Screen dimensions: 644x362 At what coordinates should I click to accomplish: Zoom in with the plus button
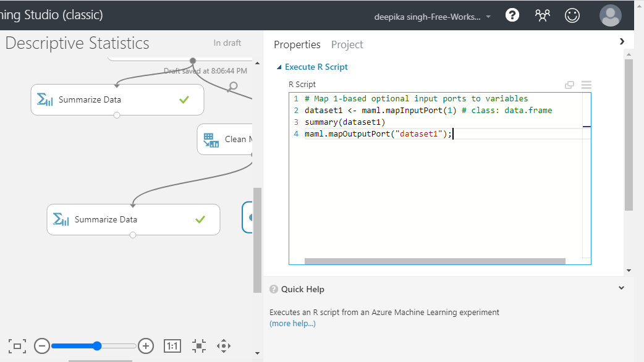[146, 346]
